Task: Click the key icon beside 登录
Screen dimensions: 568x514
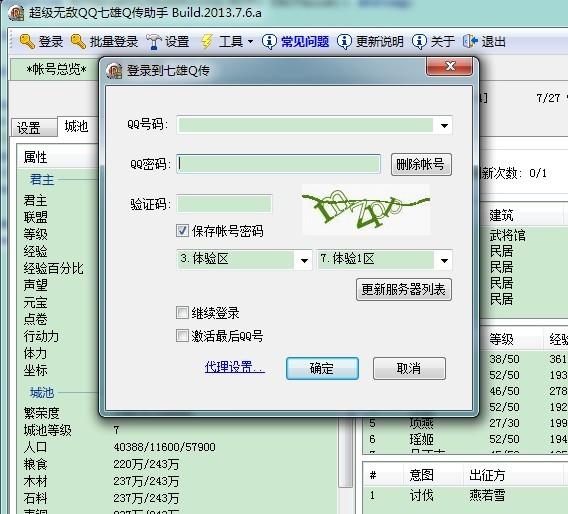Action: tap(27, 41)
